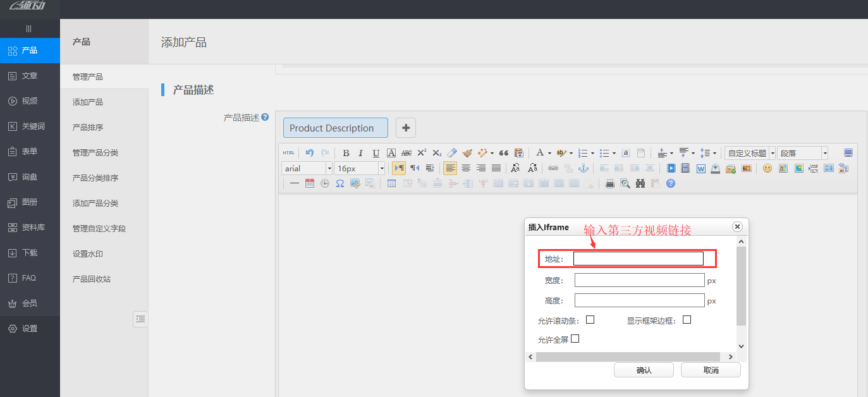The image size is (868, 397).
Task: Click the 地址 URL input field
Action: [x=638, y=259]
